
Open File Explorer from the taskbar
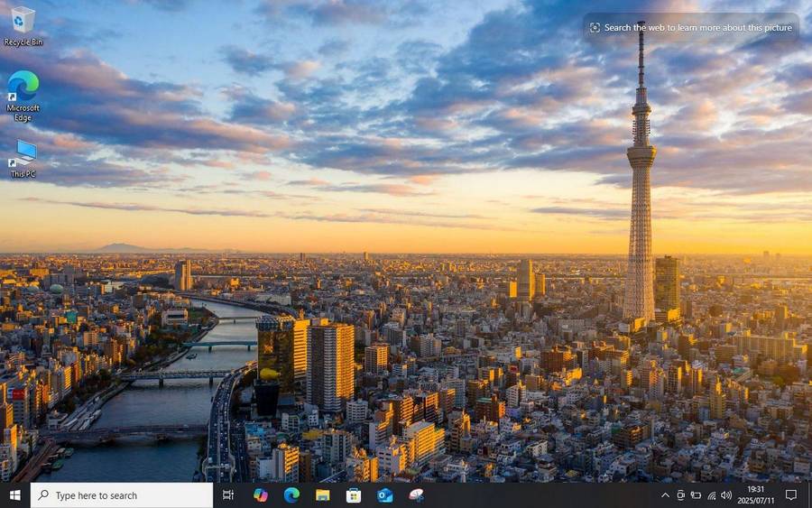[323, 495]
